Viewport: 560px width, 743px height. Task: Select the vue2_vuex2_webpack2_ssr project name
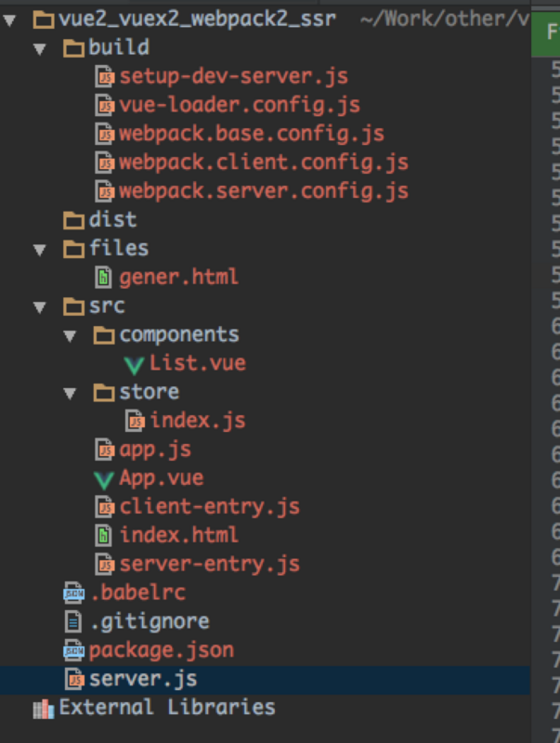198,20
